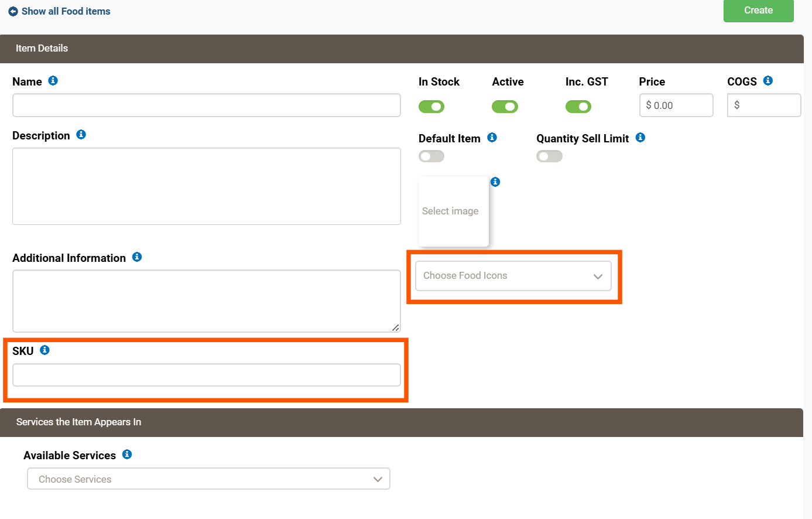812x519 pixels.
Task: Click the Select image box
Action: tap(454, 211)
